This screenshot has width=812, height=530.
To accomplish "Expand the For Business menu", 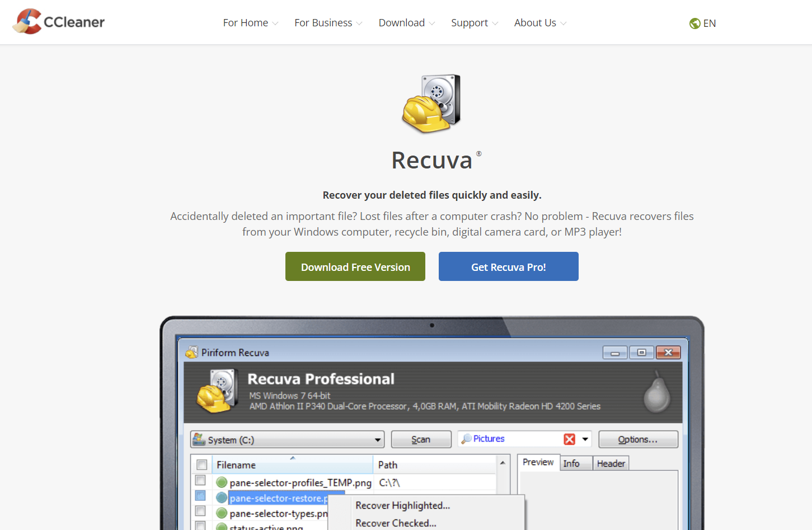I will [328, 23].
